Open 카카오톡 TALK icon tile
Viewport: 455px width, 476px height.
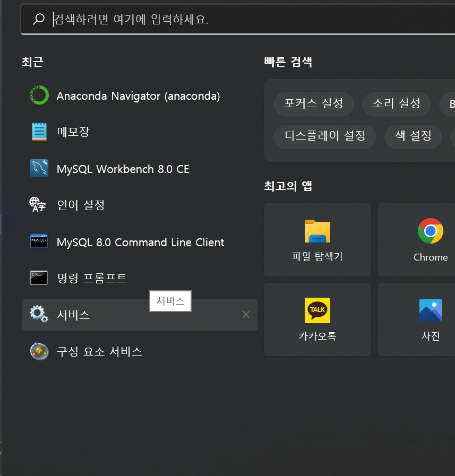tap(317, 310)
